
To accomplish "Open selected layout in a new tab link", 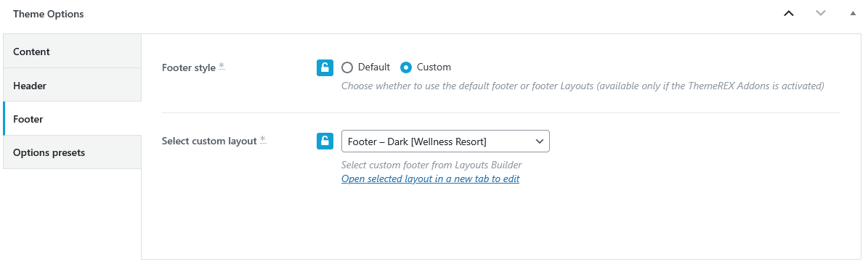I will point(430,178).
